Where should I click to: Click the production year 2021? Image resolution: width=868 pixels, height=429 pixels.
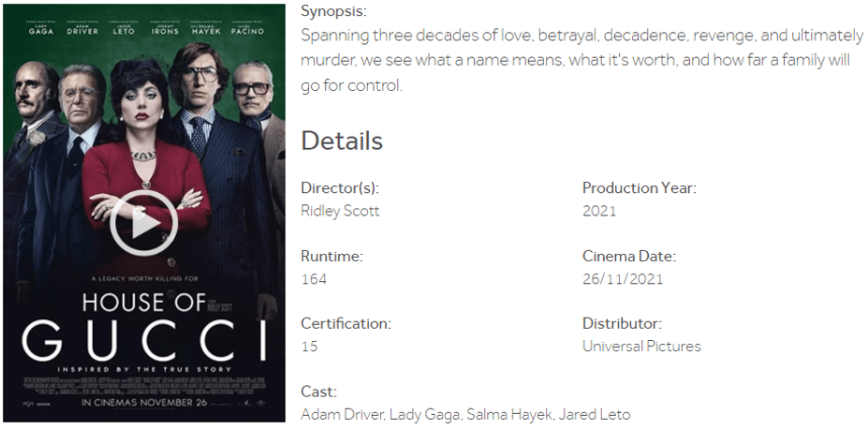pos(599,211)
